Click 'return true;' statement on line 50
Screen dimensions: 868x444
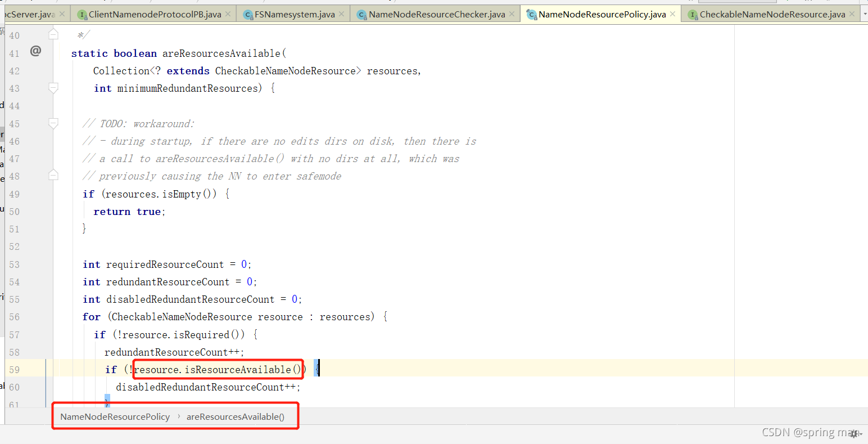click(x=129, y=212)
